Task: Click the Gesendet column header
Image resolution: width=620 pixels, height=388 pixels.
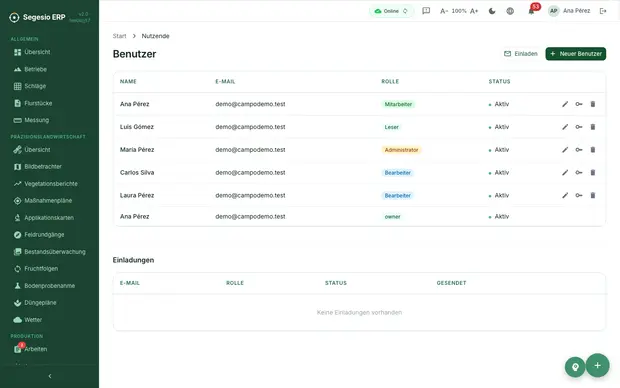Action: (x=451, y=283)
